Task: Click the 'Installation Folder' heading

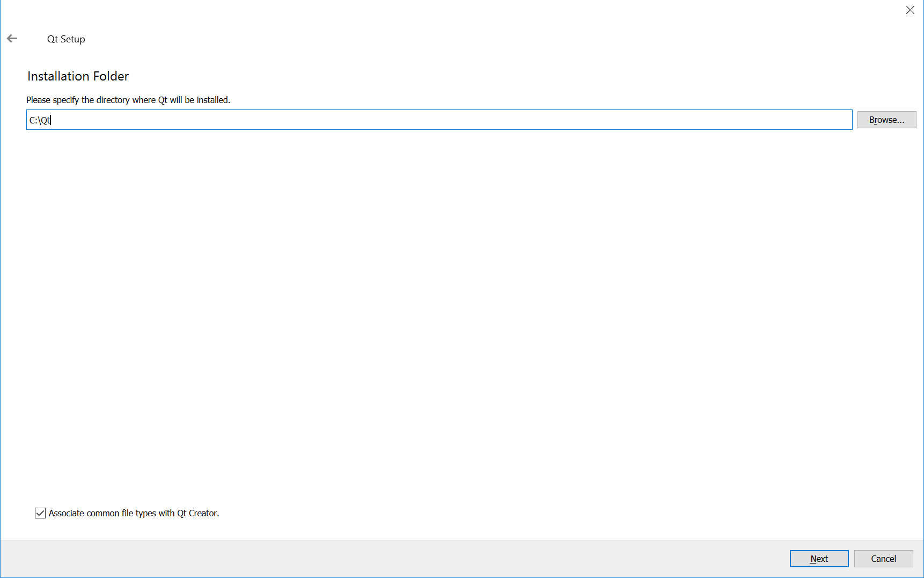Action: point(78,76)
